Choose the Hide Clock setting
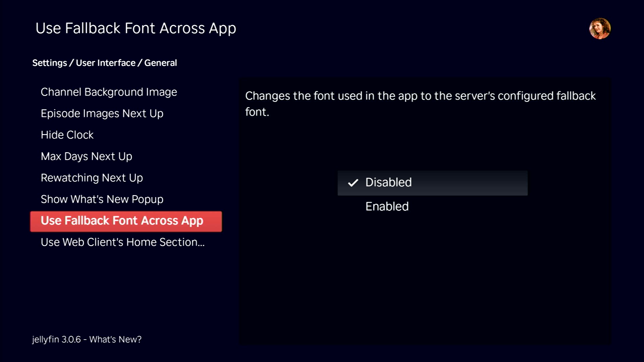This screenshot has width=644, height=362. 67,135
